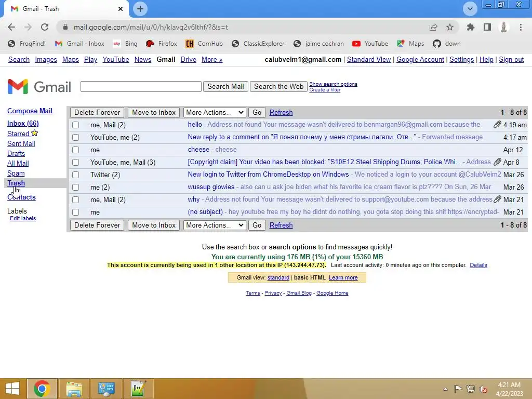Open bottom More Actions dropdown
Image resolution: width=532 pixels, height=399 pixels.
pos(215,225)
